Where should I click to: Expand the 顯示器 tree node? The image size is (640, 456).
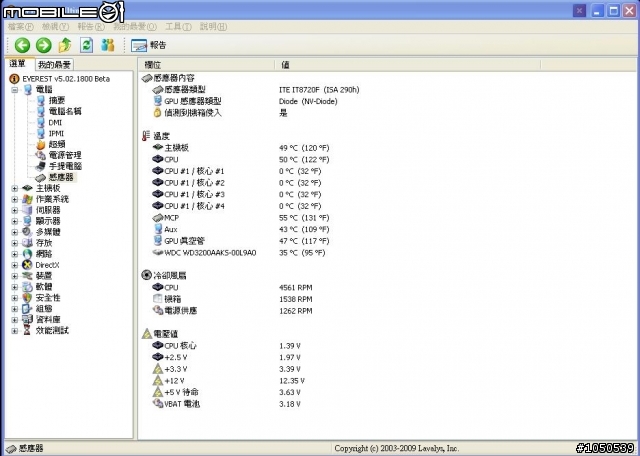[x=15, y=221]
